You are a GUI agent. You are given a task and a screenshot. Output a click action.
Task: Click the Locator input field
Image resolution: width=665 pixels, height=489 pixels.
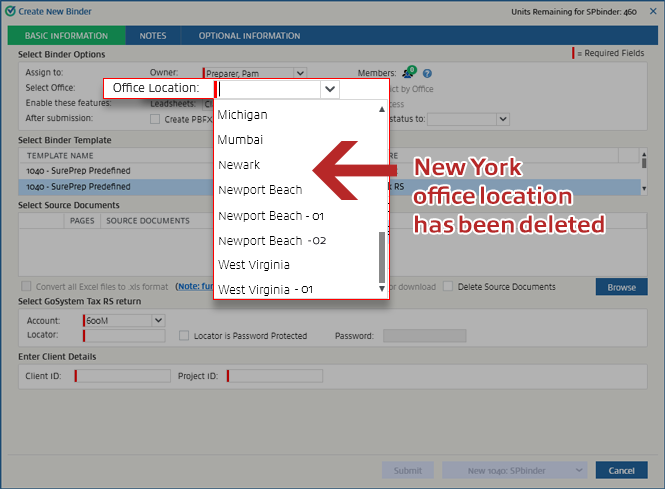tap(124, 335)
